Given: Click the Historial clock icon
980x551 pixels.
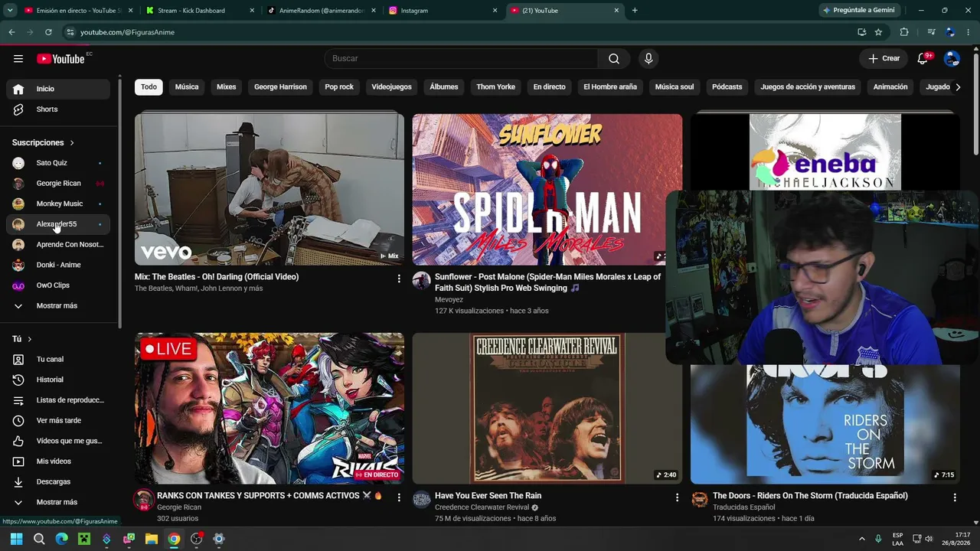Looking at the screenshot, I should [x=18, y=380].
